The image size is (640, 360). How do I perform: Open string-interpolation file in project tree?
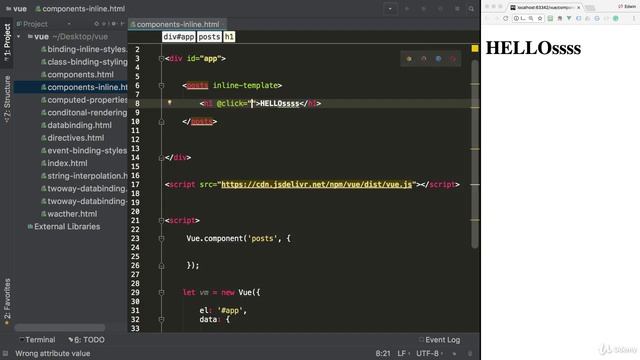84,176
